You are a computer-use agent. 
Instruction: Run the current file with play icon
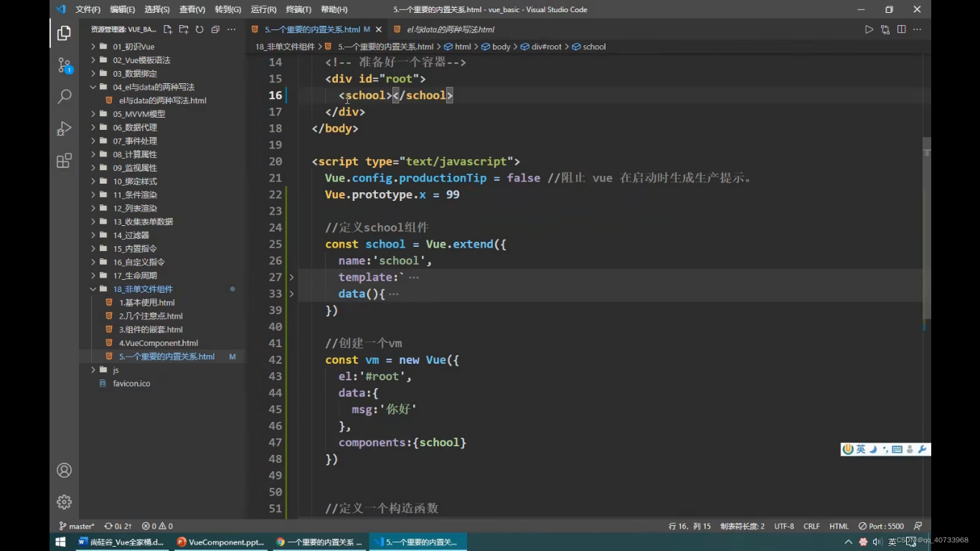pos(869,29)
